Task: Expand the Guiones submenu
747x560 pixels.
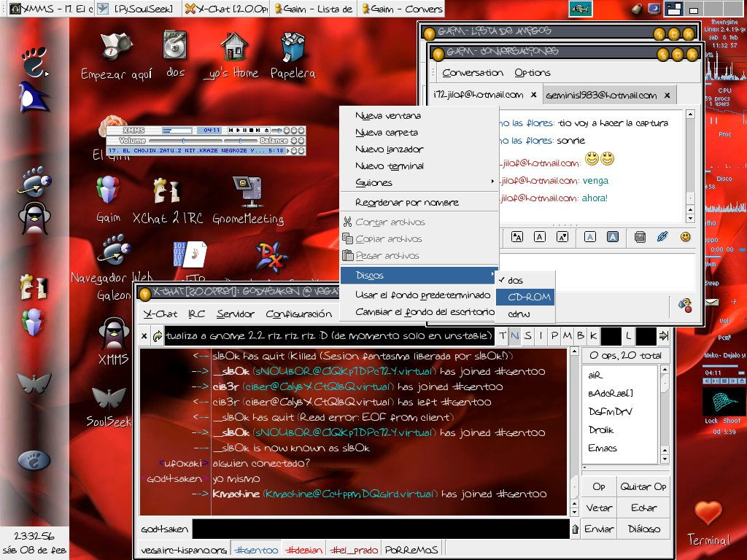Action: point(419,182)
